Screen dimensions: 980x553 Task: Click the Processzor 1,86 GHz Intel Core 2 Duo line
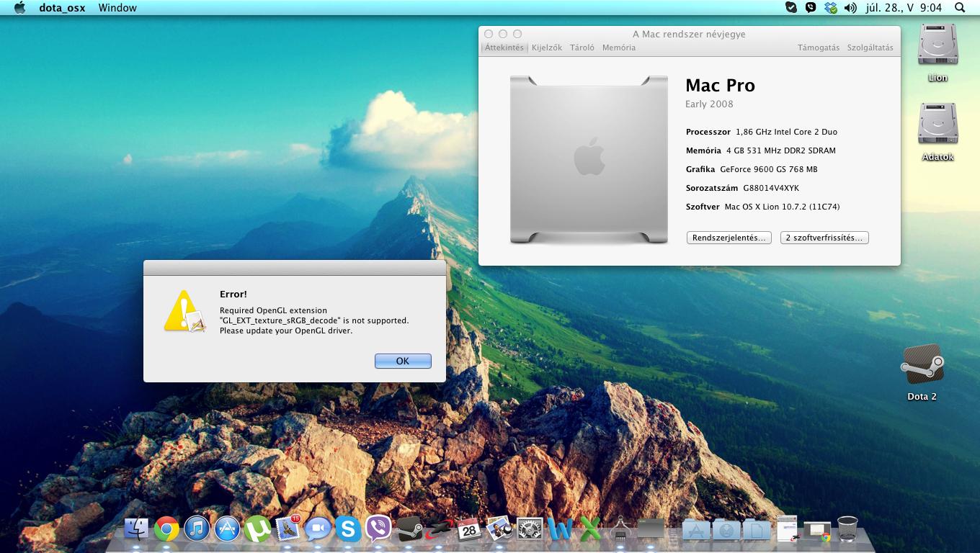point(761,132)
